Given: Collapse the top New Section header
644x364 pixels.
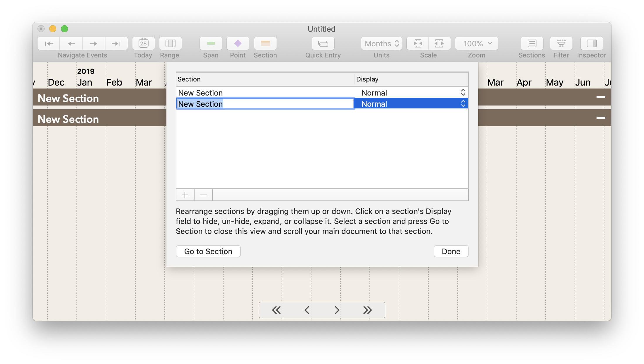Looking at the screenshot, I should click(x=600, y=97).
